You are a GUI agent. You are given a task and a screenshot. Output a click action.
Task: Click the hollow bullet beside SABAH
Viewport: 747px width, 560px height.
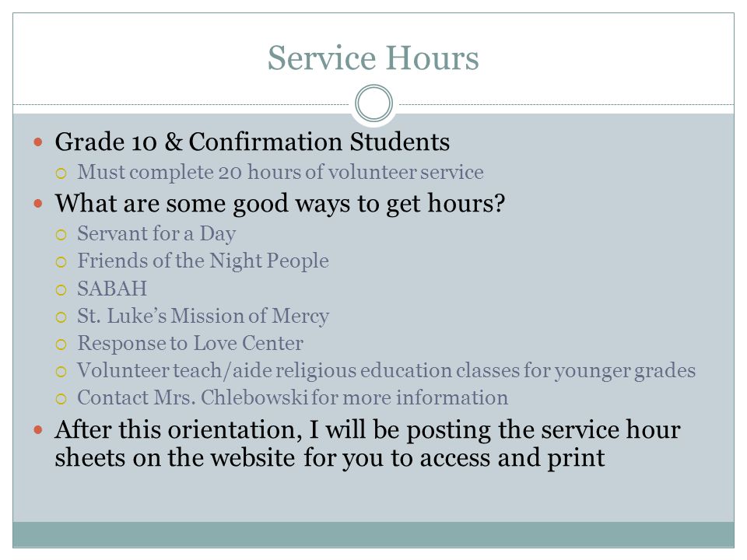pos(61,289)
